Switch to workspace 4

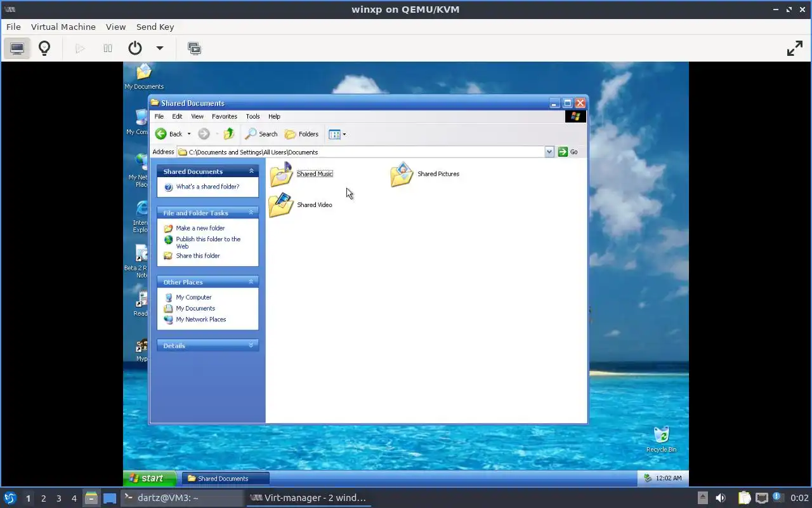(x=74, y=498)
